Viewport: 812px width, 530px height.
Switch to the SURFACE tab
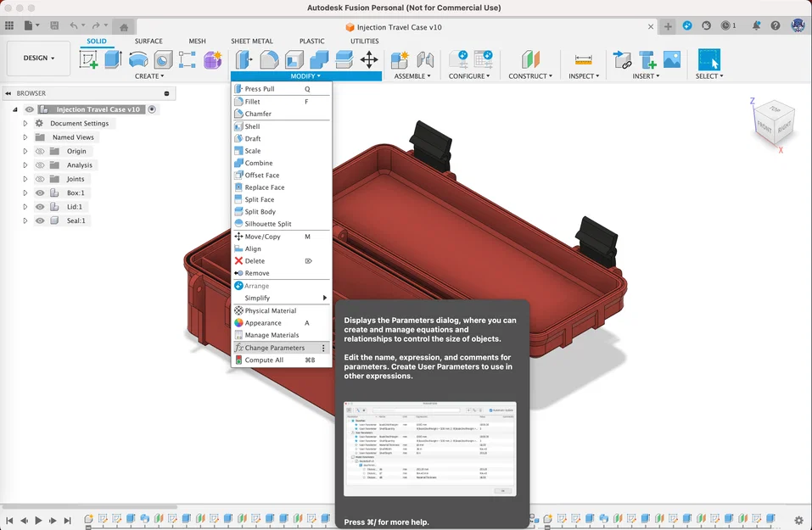(x=148, y=41)
